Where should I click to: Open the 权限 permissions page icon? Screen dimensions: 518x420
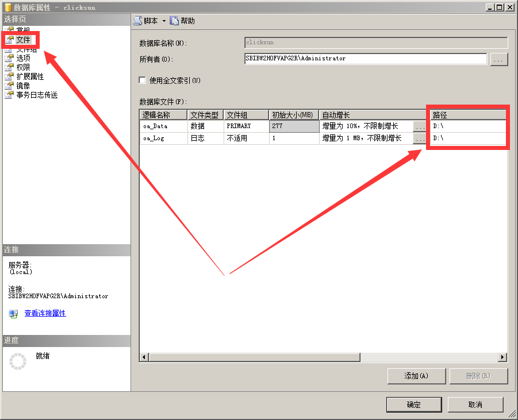pos(9,67)
